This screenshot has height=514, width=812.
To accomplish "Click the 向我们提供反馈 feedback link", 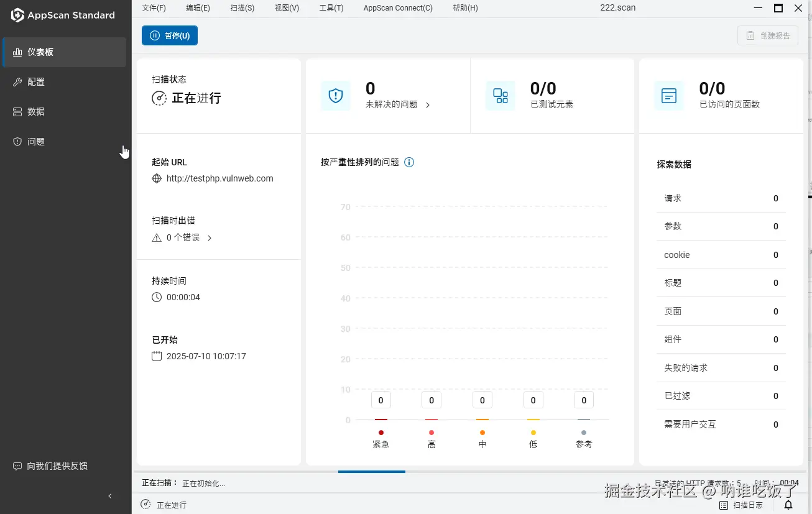I will 50,466.
